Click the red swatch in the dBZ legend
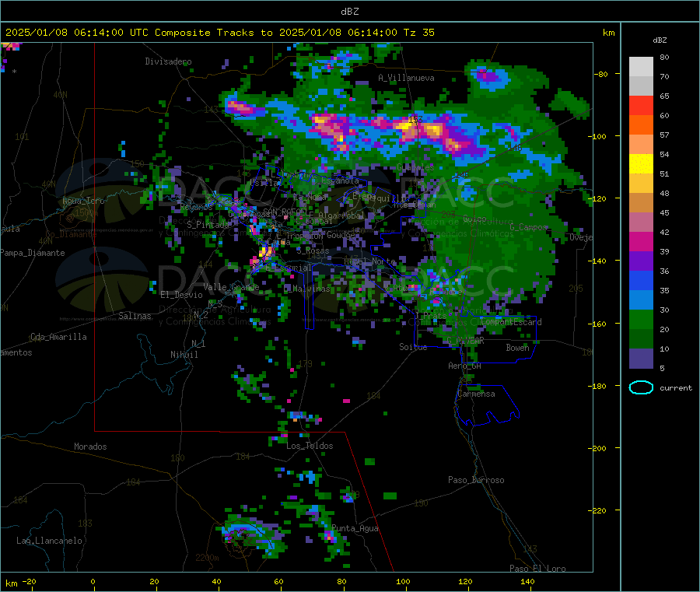This screenshot has height=592, width=700. coord(641,105)
